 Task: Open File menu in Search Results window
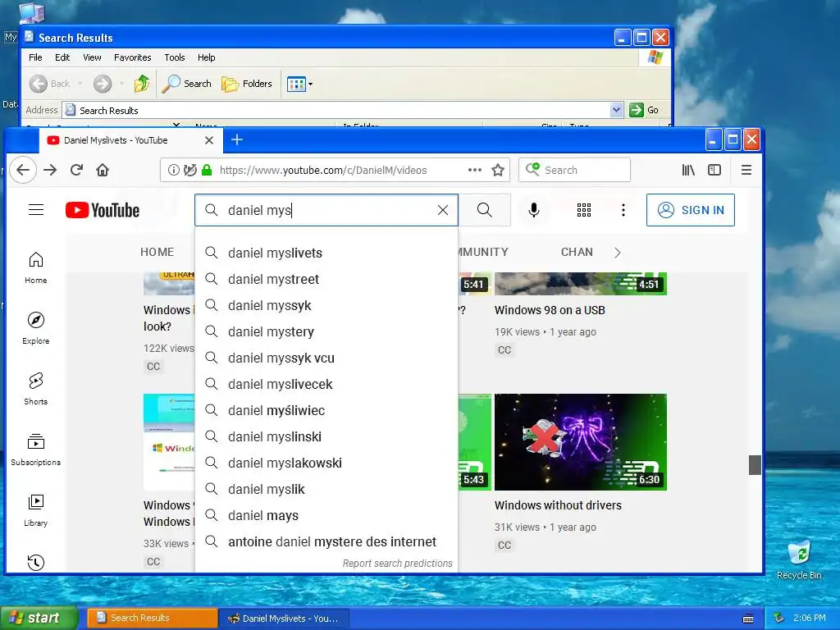point(35,57)
